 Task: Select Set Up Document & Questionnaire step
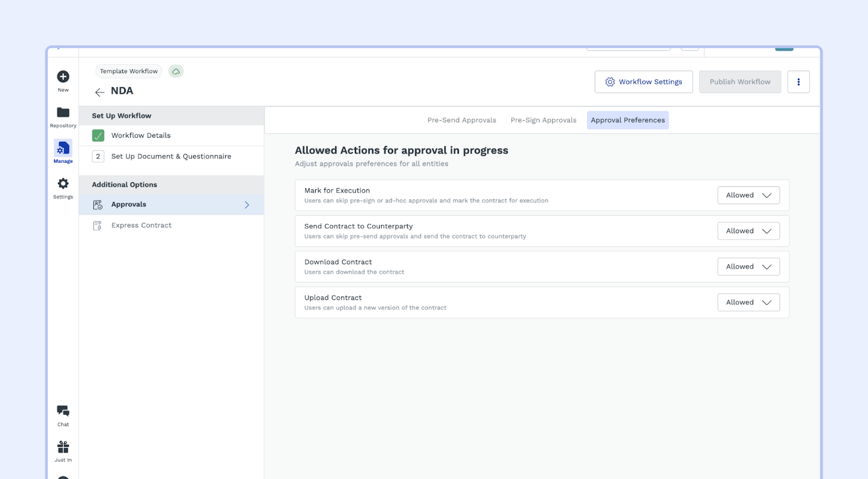[171, 157]
